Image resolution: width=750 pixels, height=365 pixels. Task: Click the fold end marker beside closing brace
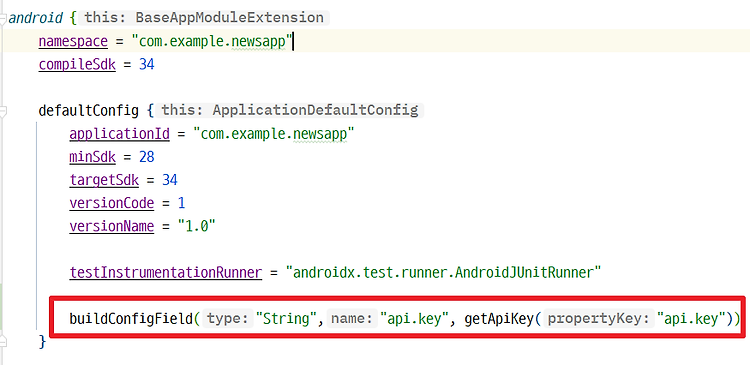(x=3, y=341)
